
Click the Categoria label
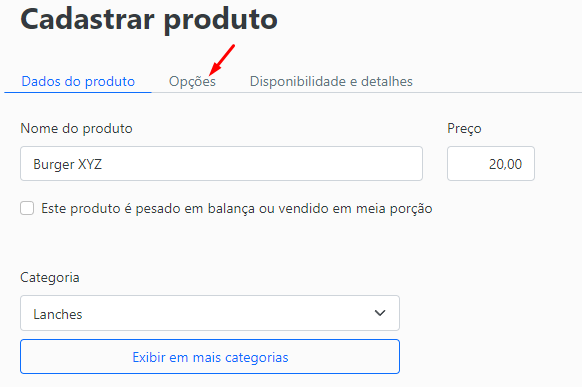50,278
